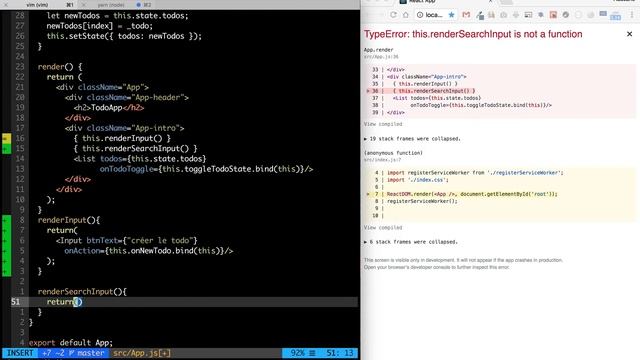The height and width of the screenshot is (360, 640).
Task: Click the import './index.css' line
Action: pos(418,180)
